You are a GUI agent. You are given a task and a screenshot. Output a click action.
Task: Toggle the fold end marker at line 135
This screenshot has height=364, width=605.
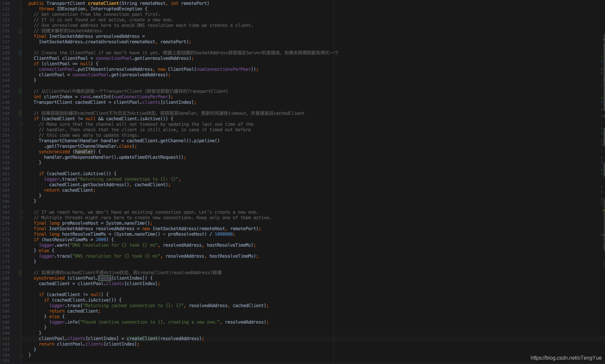click(21, 31)
